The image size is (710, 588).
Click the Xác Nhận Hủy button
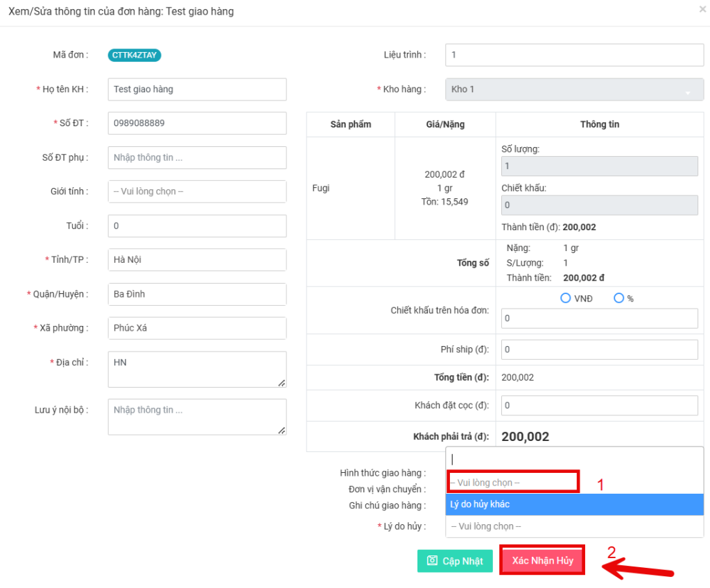pos(542,560)
